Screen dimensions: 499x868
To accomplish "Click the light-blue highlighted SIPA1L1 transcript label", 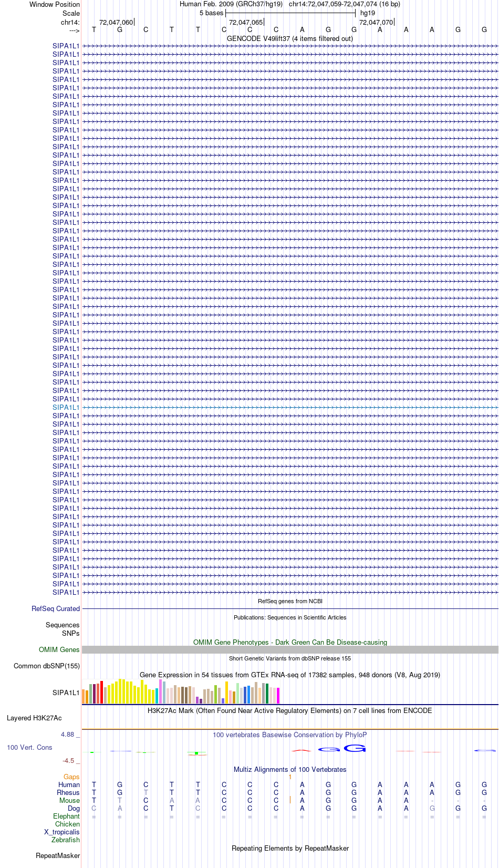I will pyautogui.click(x=66, y=407).
